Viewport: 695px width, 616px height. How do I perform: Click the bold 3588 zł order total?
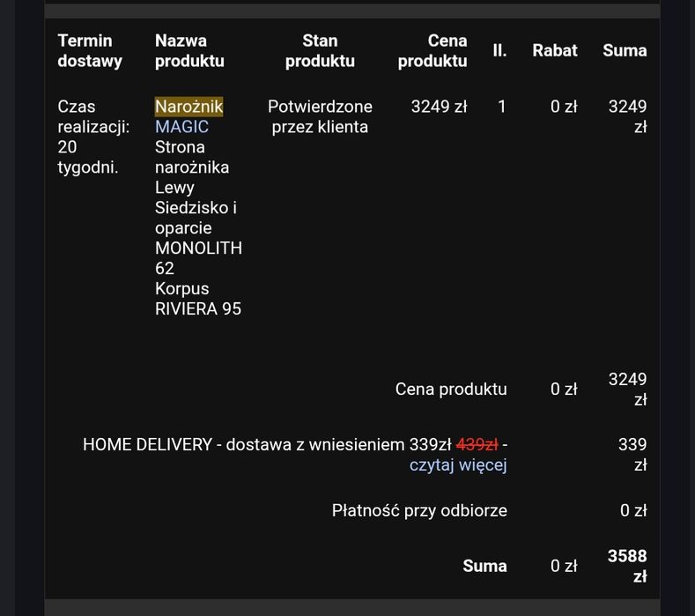tap(627, 566)
